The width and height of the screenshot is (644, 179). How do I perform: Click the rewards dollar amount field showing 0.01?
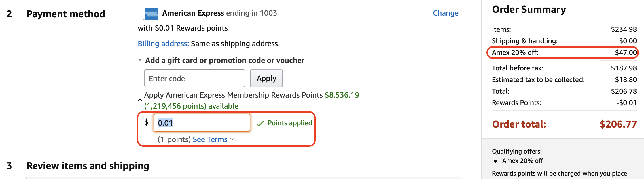[x=202, y=123]
